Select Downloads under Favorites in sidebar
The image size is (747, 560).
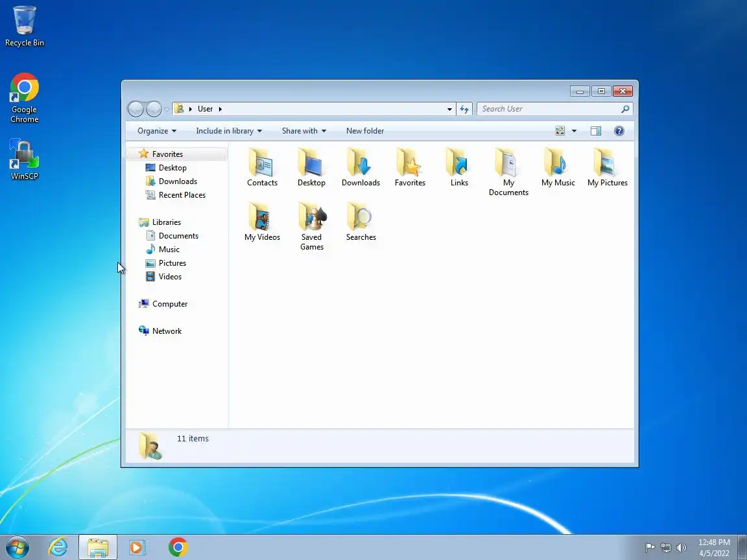point(178,181)
